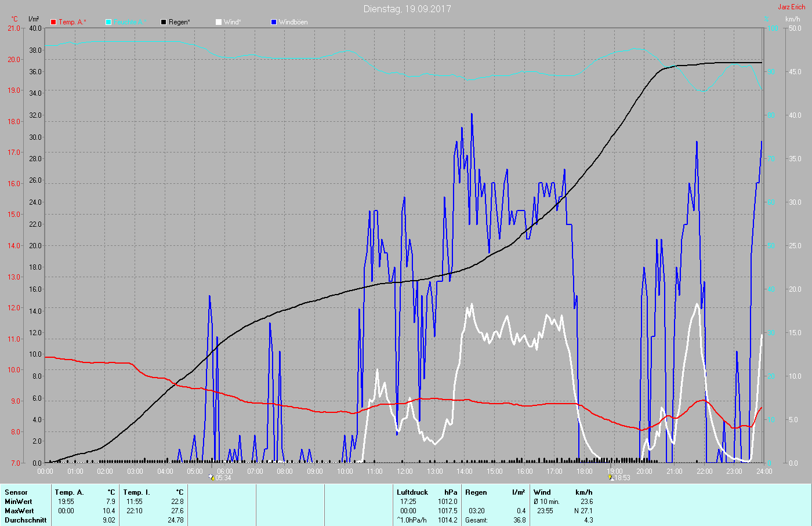This screenshot has height=526, width=812.
Task: Click the maximum pressure value 1017.5
Action: tap(447, 511)
